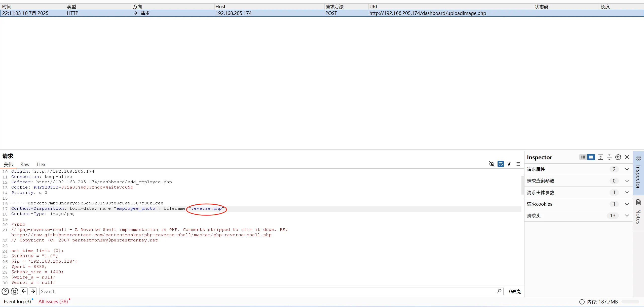Expand 请求属性 section in Inspector

(627, 169)
